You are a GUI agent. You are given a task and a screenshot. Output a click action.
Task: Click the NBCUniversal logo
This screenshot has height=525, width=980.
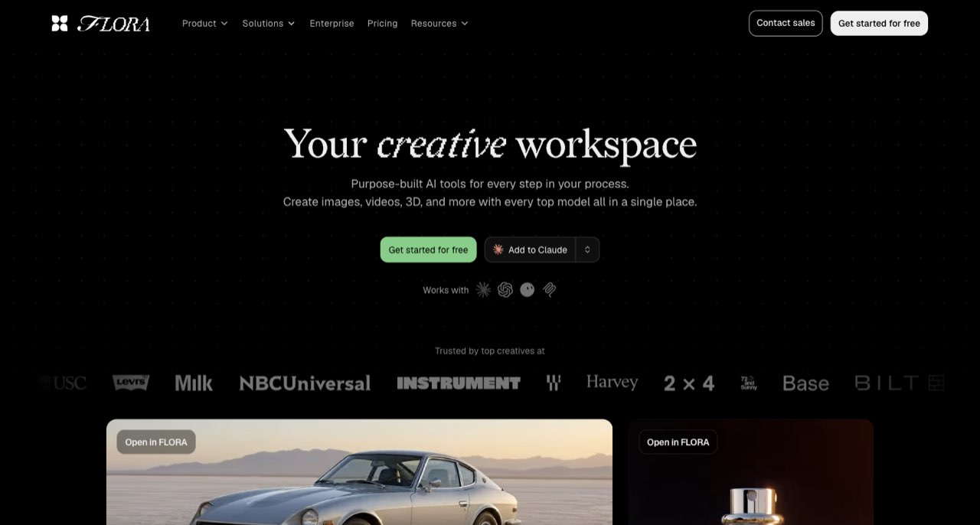(x=305, y=383)
